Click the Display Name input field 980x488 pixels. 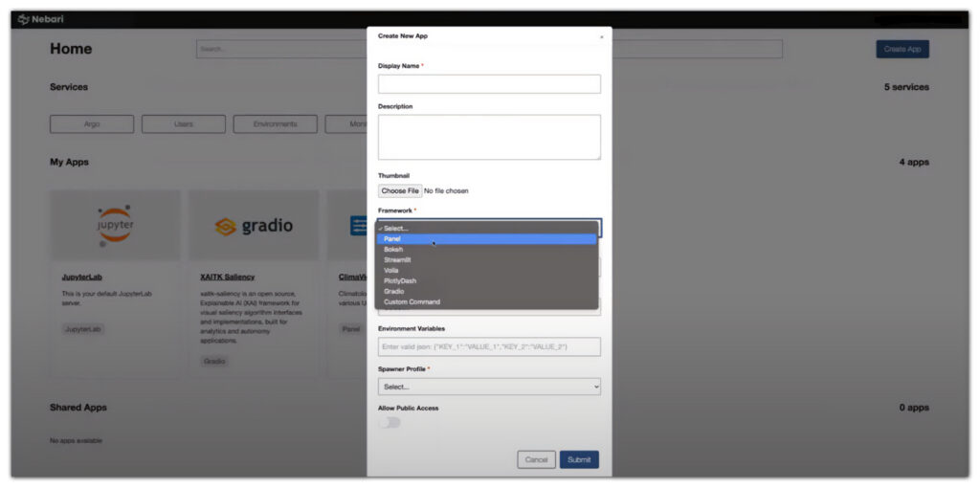[x=489, y=84]
